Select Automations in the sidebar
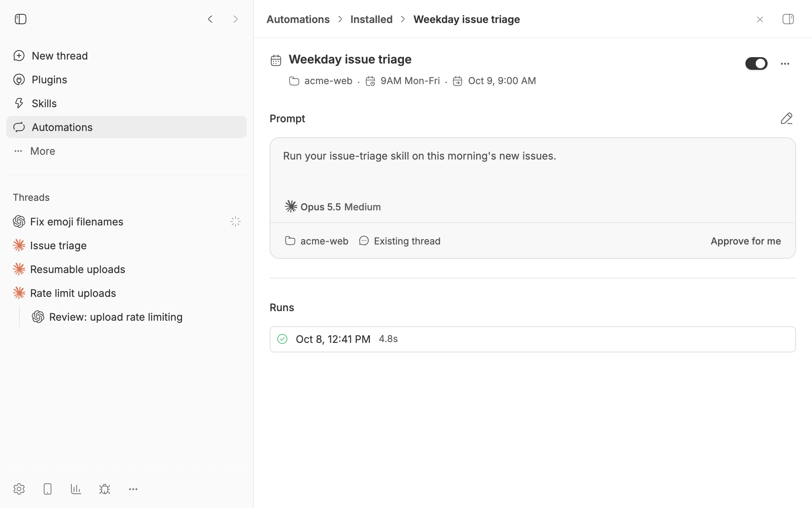812x508 pixels. (126, 127)
